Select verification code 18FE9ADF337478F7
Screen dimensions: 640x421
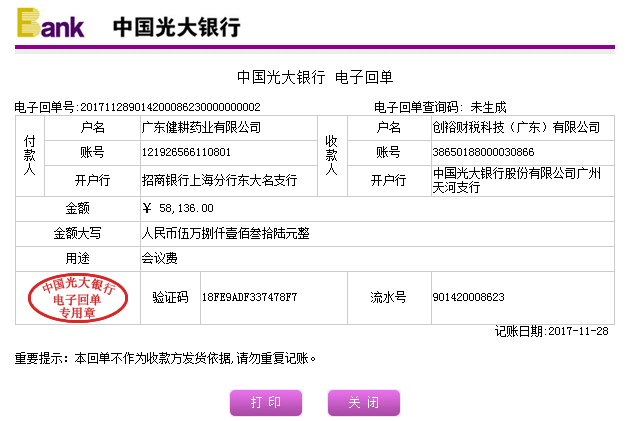coord(249,297)
